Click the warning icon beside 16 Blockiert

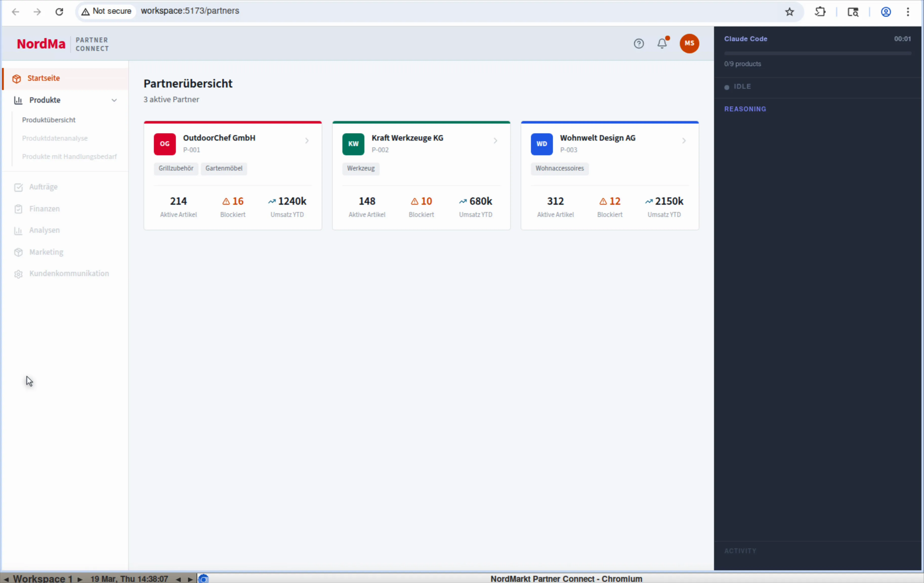pos(226,201)
